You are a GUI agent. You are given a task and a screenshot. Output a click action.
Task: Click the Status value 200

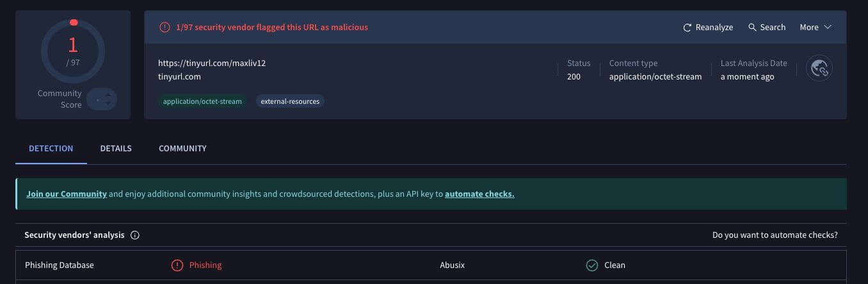point(574,77)
